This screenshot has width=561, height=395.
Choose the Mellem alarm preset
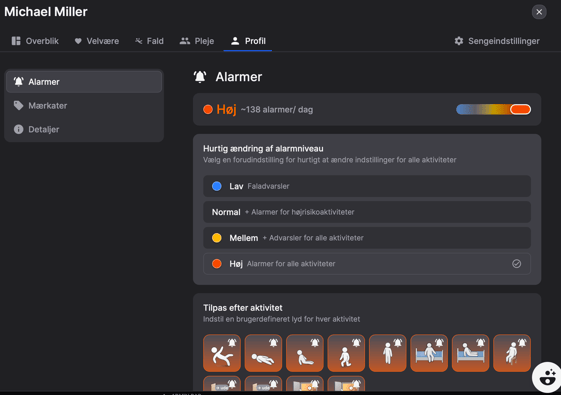[367, 238]
